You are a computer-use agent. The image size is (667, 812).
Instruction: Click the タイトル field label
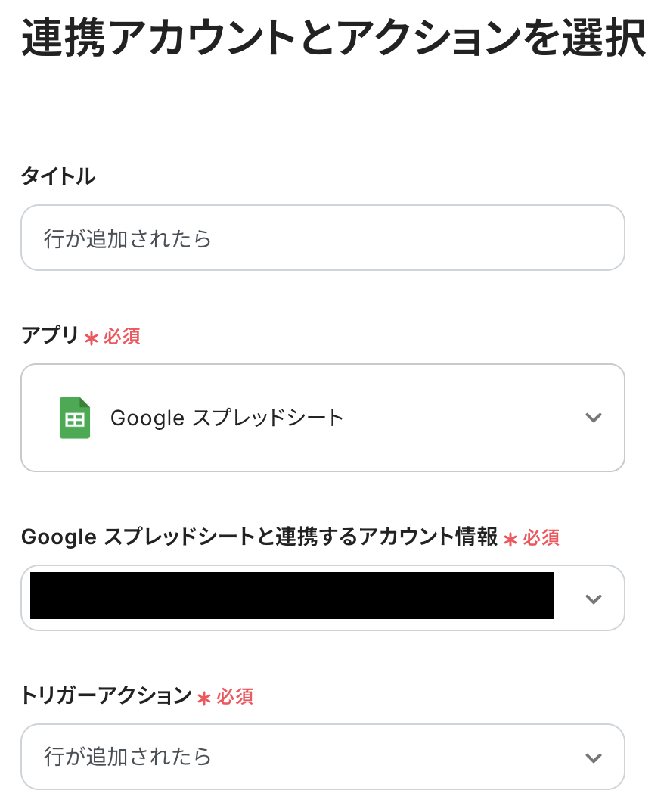click(x=58, y=176)
